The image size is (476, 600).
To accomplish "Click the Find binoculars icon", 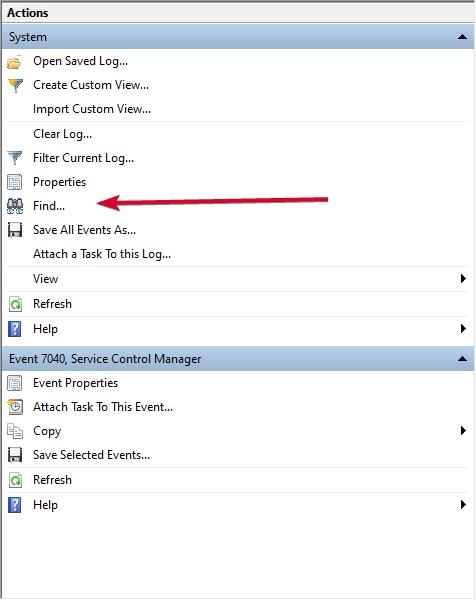I will [x=15, y=206].
